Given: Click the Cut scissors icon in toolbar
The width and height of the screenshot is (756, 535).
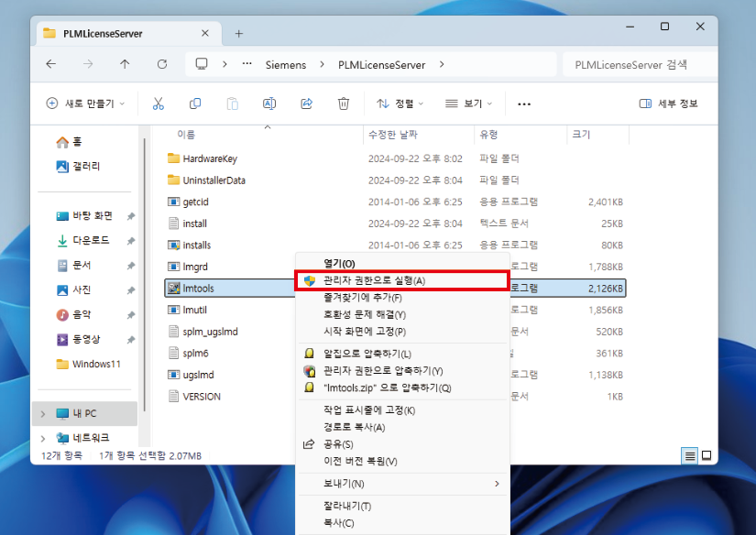Looking at the screenshot, I should [x=159, y=104].
